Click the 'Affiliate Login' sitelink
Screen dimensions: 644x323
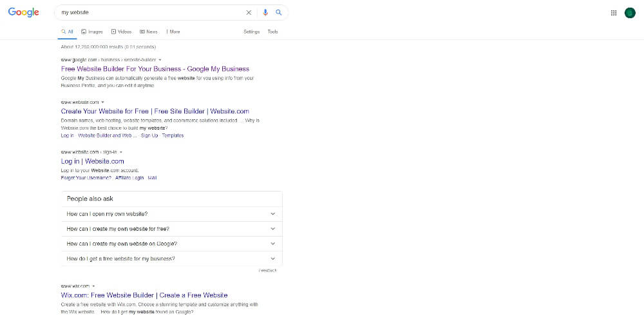[129, 178]
